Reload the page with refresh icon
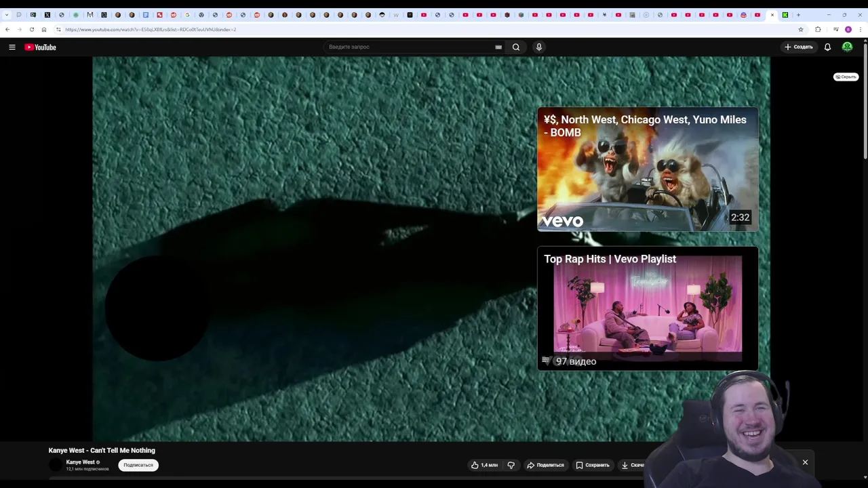The height and width of the screenshot is (488, 868). click(x=32, y=29)
